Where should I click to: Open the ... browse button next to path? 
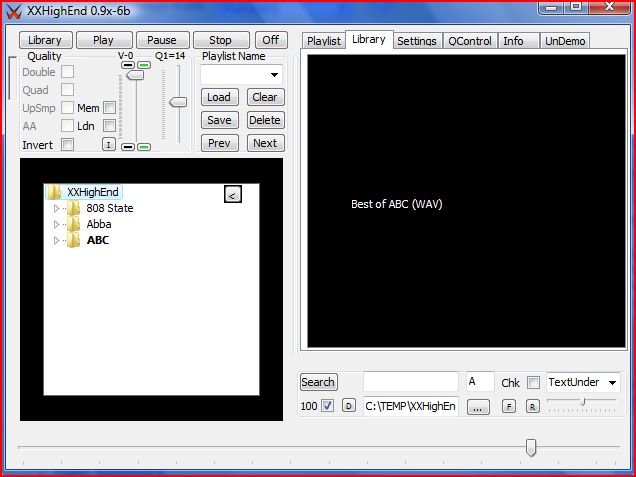coord(478,406)
